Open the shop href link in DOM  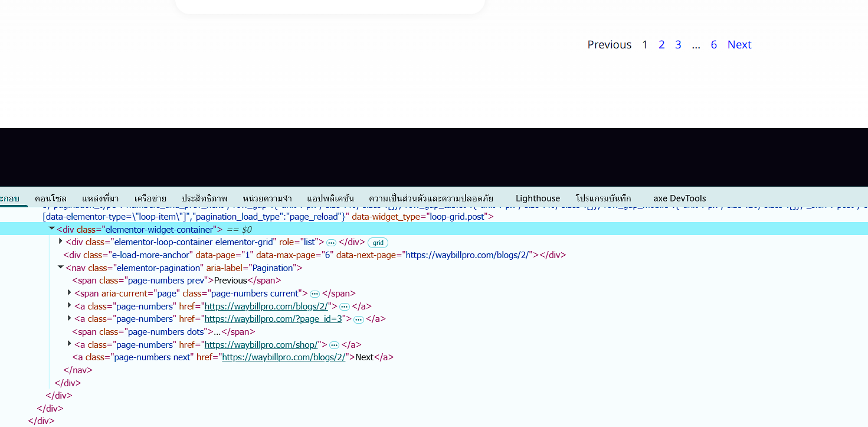pyautogui.click(x=261, y=345)
